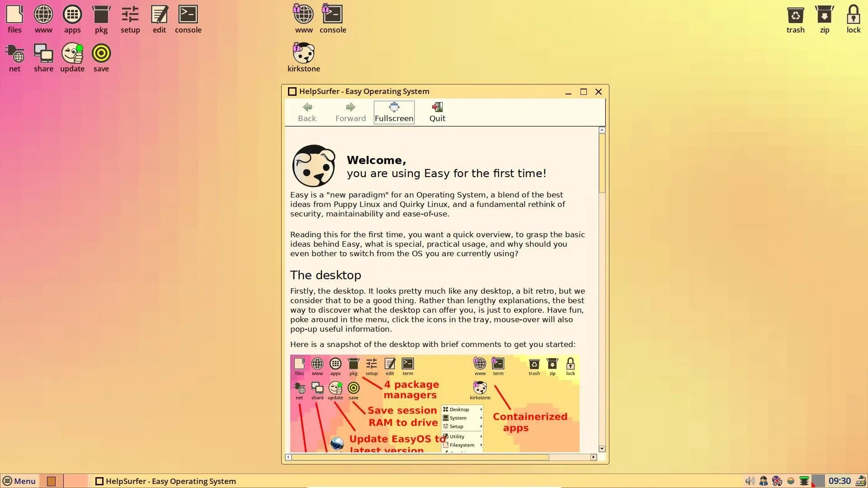Open the apps desktop icon
The width and height of the screenshot is (868, 488).
pyautogui.click(x=72, y=19)
